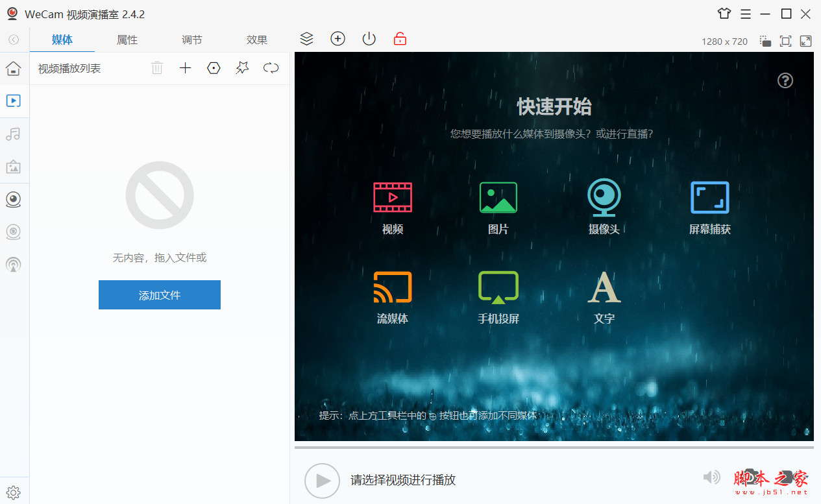
Task: Collapse the left media panel
Action: 14,39
